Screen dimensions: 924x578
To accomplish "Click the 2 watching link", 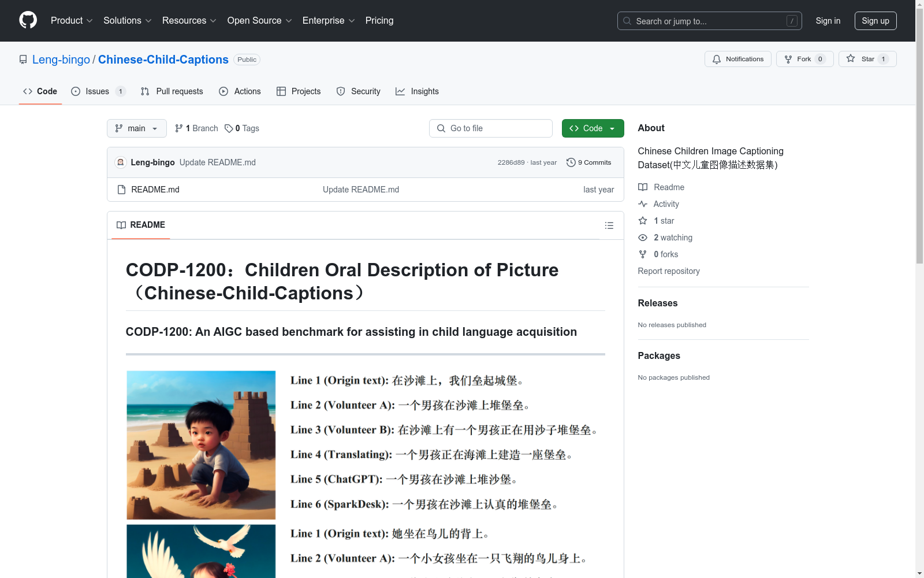I will 665,238.
